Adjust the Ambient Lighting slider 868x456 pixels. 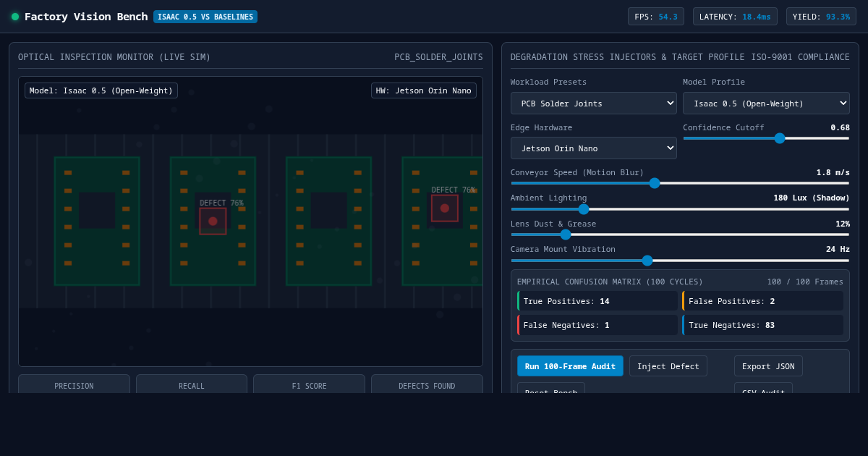(x=680, y=209)
